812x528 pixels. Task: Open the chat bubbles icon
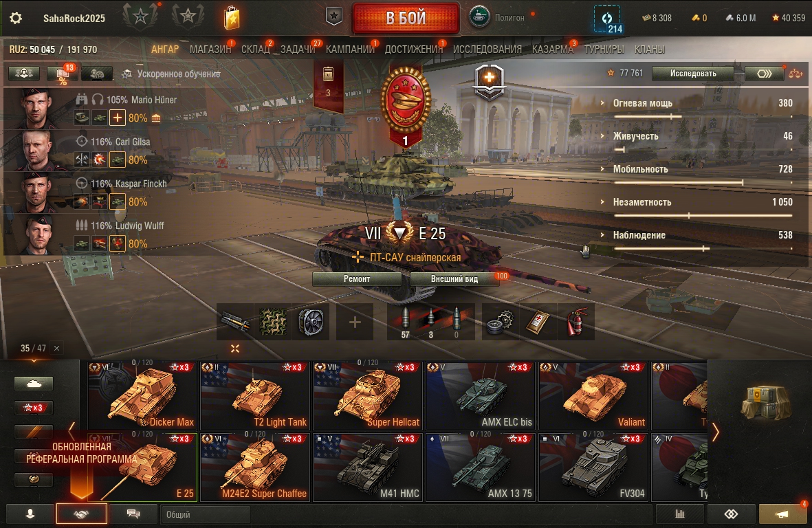click(133, 514)
